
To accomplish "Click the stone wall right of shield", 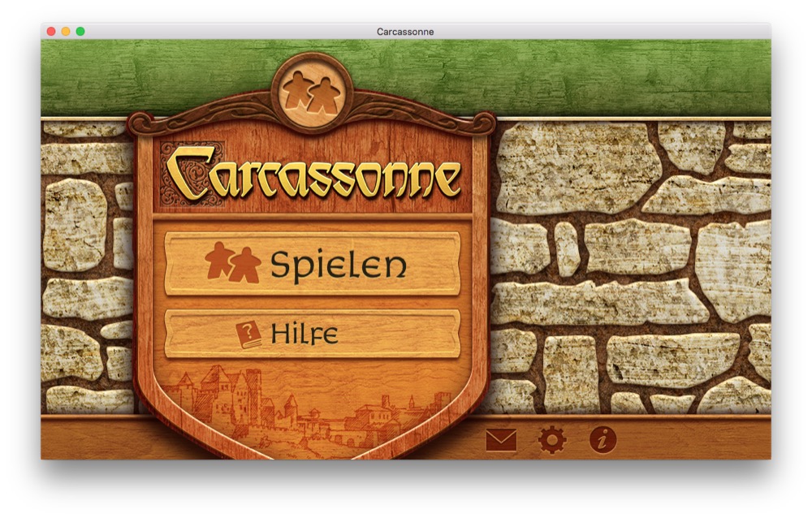I will click(633, 268).
